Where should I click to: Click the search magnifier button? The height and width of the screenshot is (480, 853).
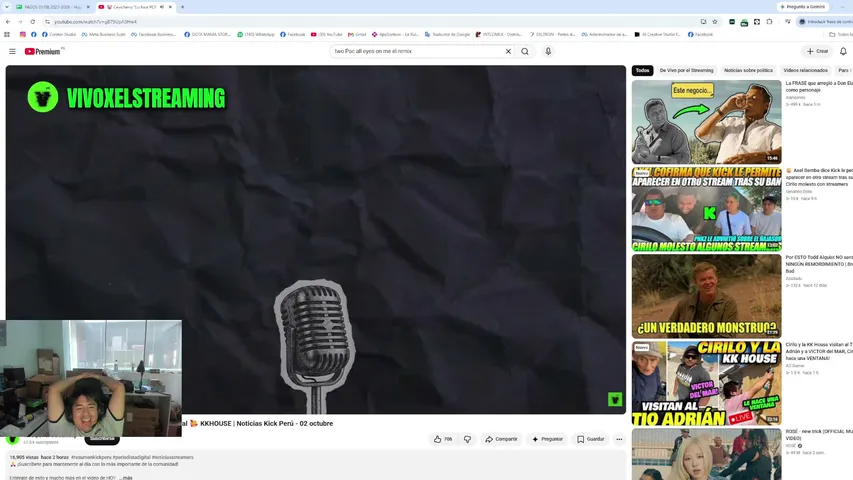pos(525,51)
